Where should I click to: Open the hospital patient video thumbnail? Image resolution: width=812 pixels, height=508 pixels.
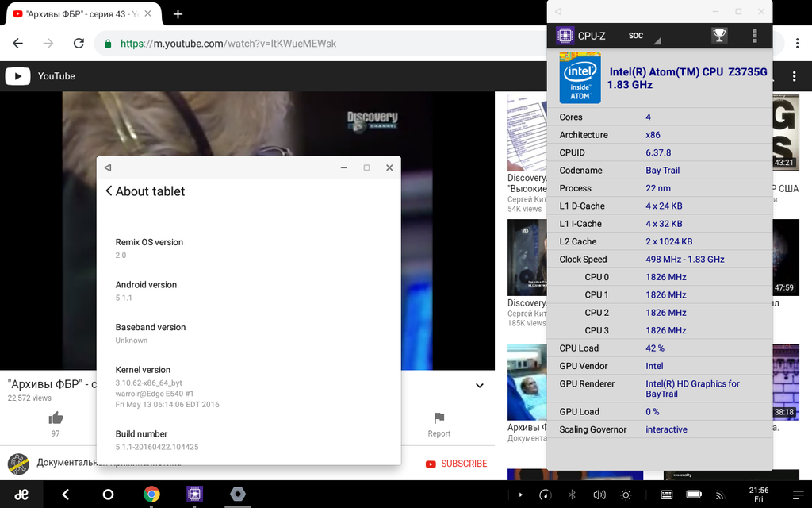coord(527,382)
